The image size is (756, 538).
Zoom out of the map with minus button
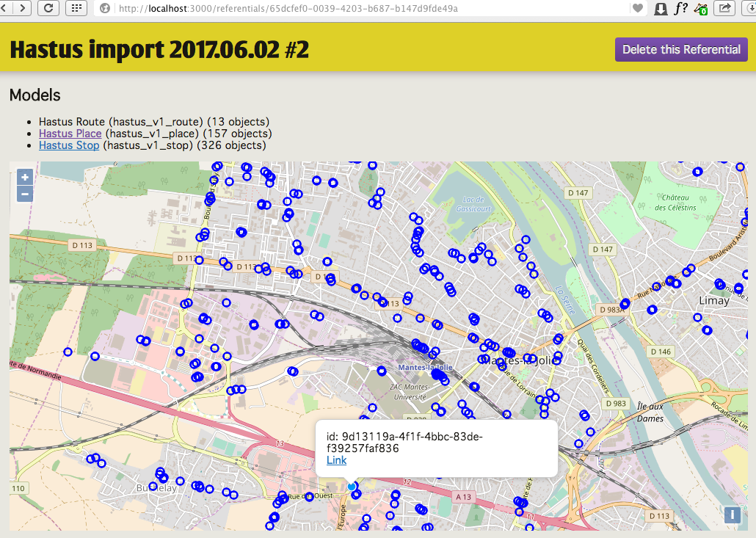[x=25, y=194]
